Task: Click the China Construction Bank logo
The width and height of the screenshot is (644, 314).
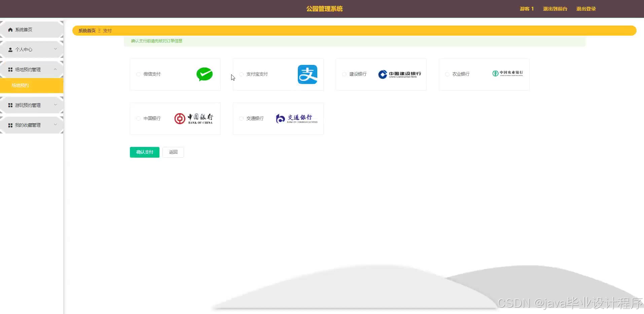Action: pos(399,74)
